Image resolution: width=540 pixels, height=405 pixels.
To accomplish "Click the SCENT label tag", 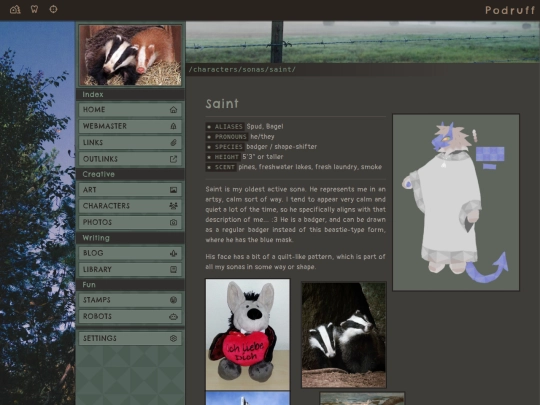I will pos(221,167).
